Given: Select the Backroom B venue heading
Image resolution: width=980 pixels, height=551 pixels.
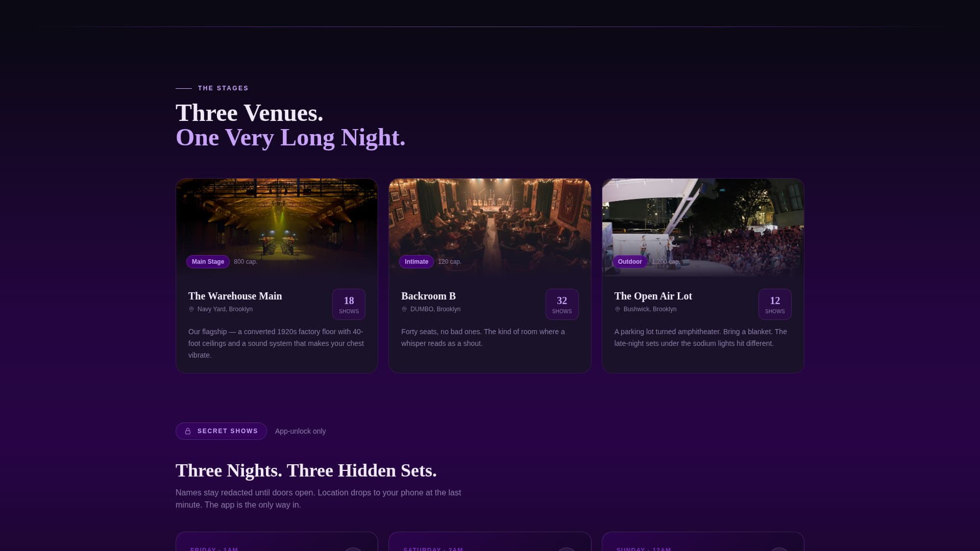Looking at the screenshot, I should (x=428, y=296).
